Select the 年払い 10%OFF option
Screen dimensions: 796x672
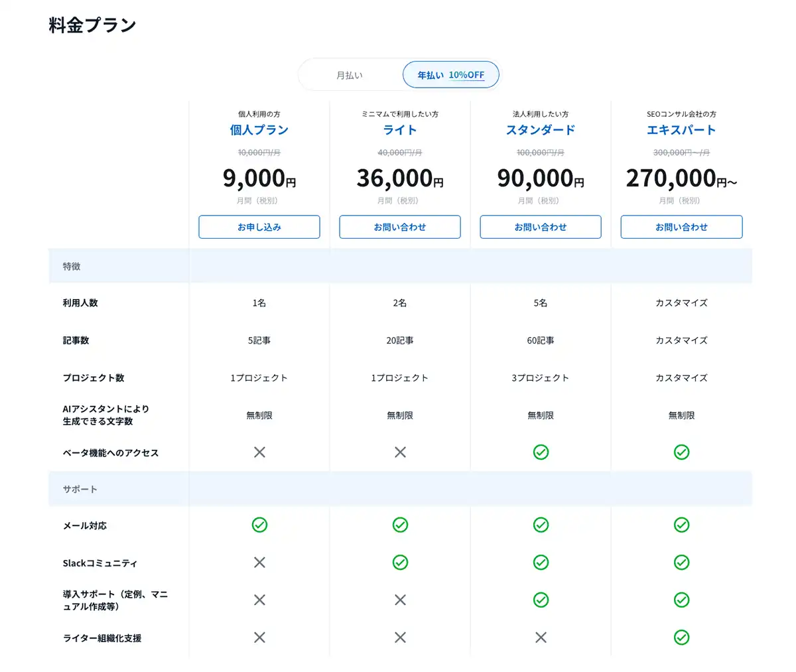point(451,75)
